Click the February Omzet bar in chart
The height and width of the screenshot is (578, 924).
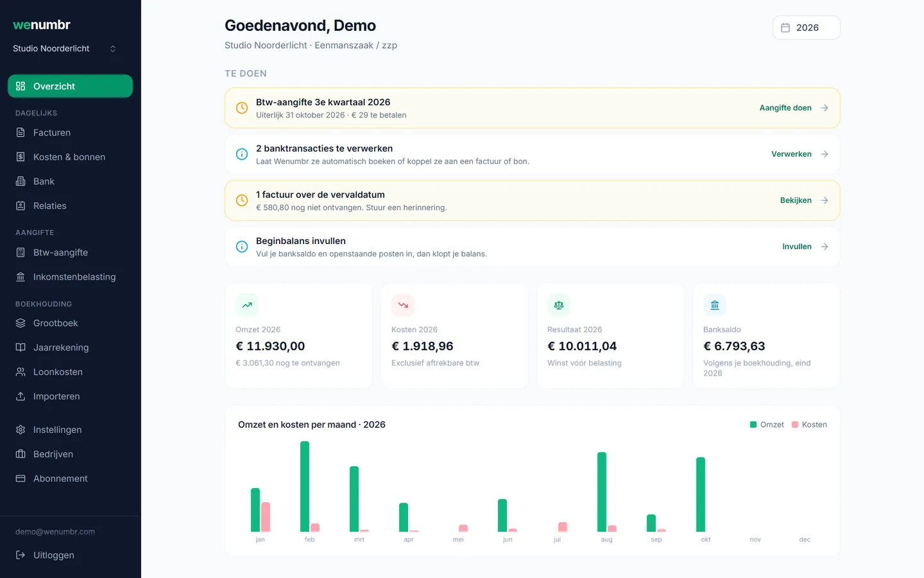click(x=305, y=486)
